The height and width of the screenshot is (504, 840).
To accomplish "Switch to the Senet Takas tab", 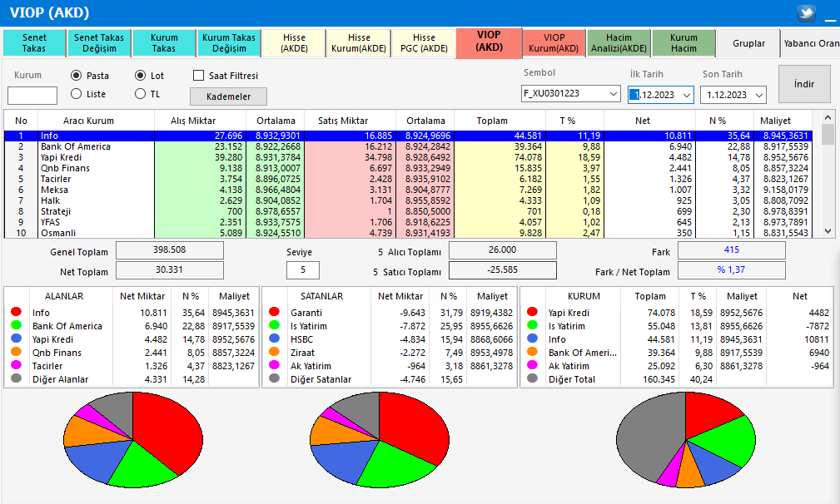I will [34, 42].
